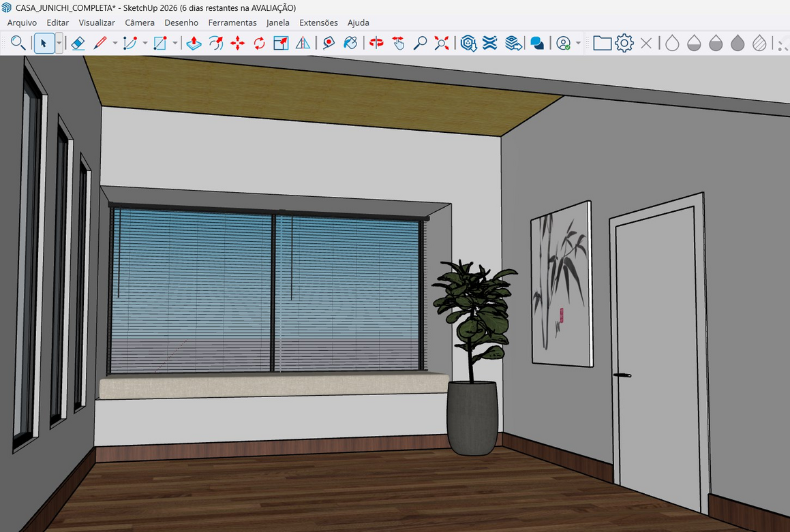
Task: Select the Scale tool
Action: (x=281, y=44)
